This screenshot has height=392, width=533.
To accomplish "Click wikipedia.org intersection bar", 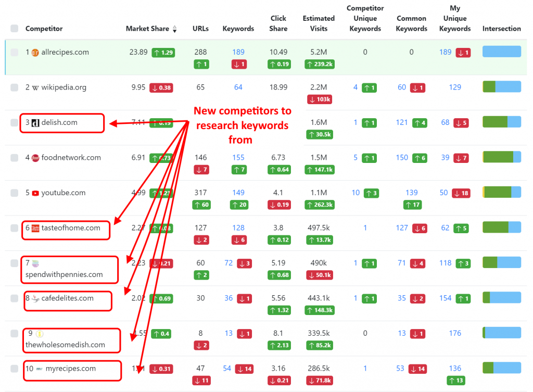I will tap(501, 87).
